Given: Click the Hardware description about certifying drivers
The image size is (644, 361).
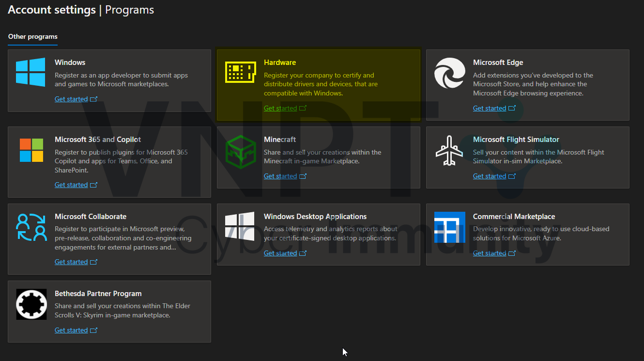Looking at the screenshot, I should tap(321, 84).
